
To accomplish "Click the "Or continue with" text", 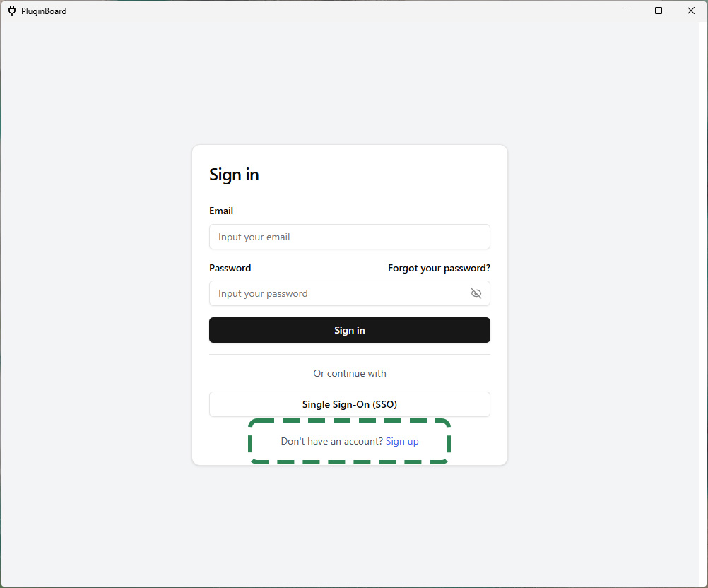I will [350, 373].
